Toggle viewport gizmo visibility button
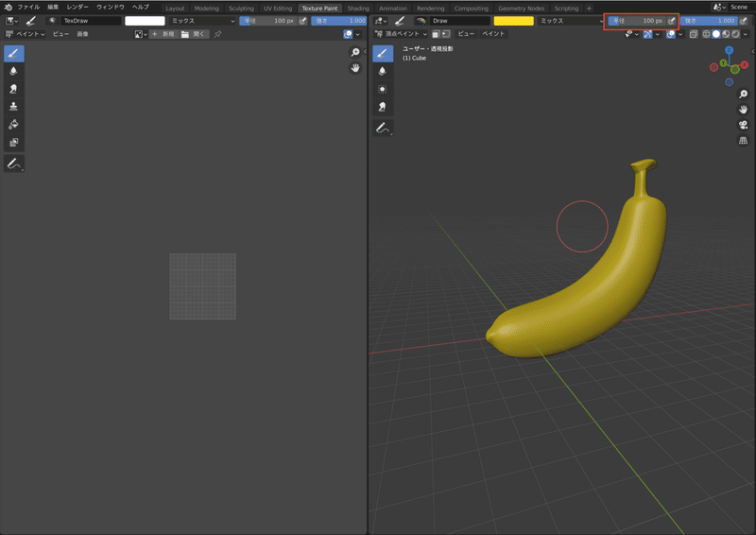The height and width of the screenshot is (535, 756). tap(647, 34)
